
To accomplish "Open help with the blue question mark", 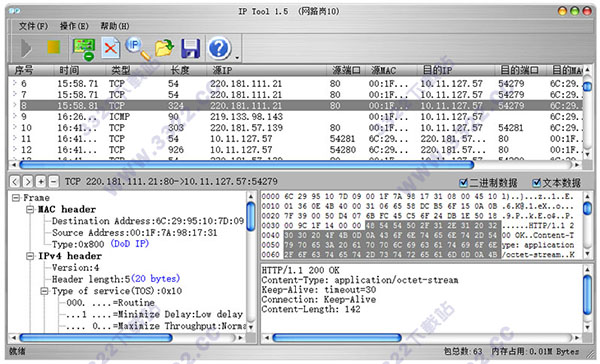I will click(x=219, y=48).
